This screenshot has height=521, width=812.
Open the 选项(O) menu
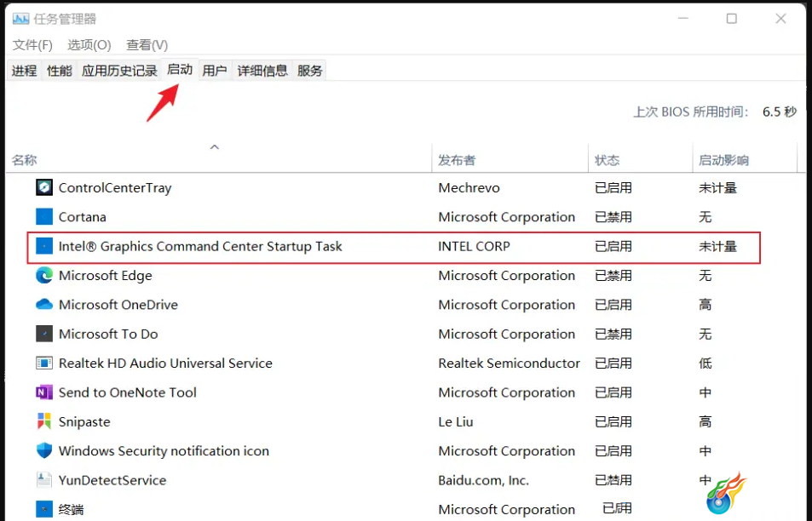point(89,45)
